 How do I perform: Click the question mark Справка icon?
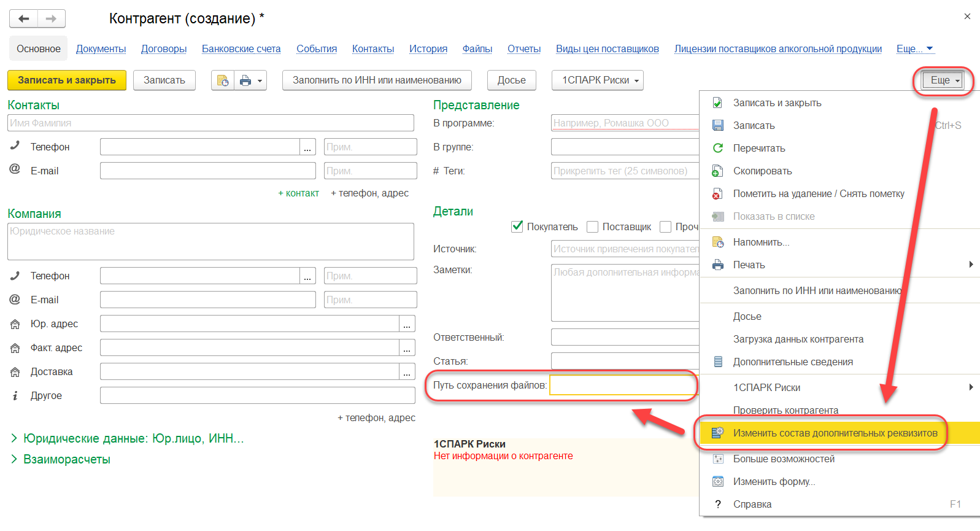pyautogui.click(x=717, y=504)
